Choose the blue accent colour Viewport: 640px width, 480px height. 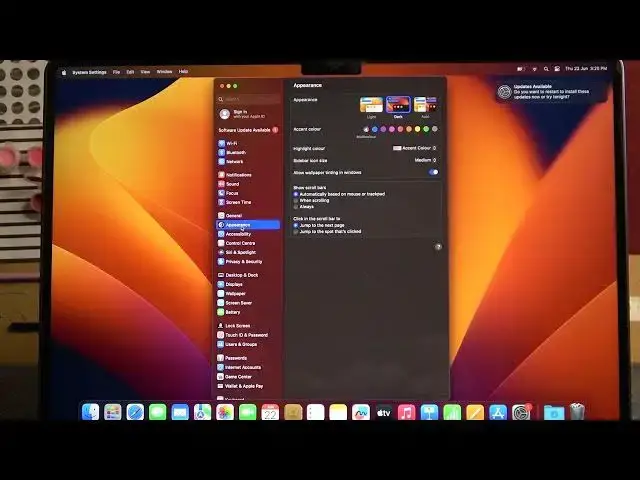[x=375, y=129]
